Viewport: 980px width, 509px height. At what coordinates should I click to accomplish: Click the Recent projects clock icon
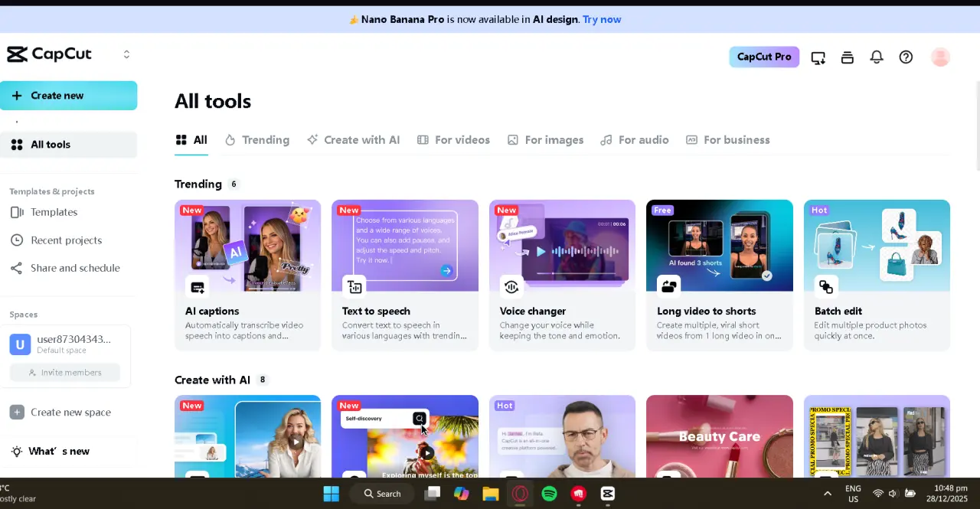coord(17,240)
